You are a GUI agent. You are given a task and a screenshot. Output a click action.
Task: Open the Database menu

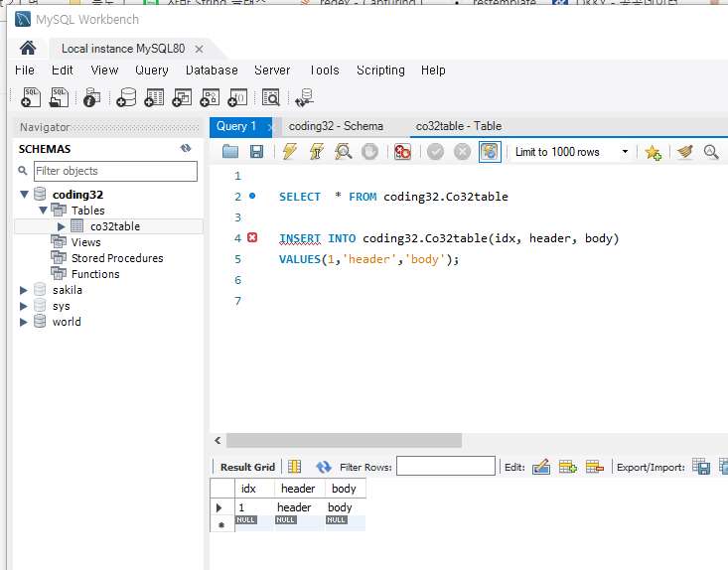(x=212, y=71)
